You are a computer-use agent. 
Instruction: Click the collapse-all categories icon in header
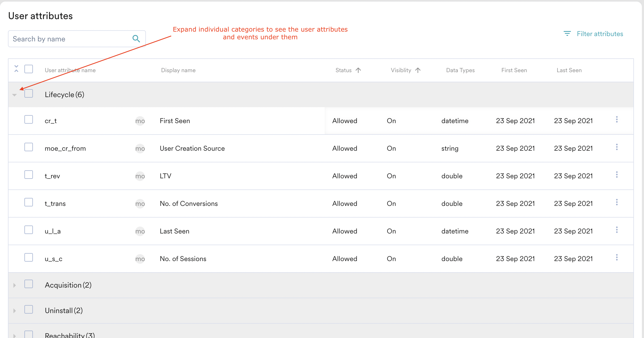click(16, 69)
